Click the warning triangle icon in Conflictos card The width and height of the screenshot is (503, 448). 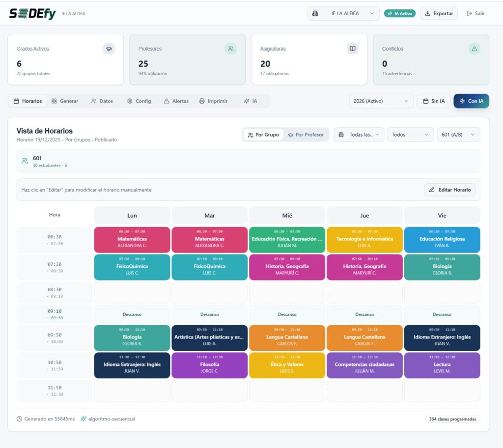475,49
